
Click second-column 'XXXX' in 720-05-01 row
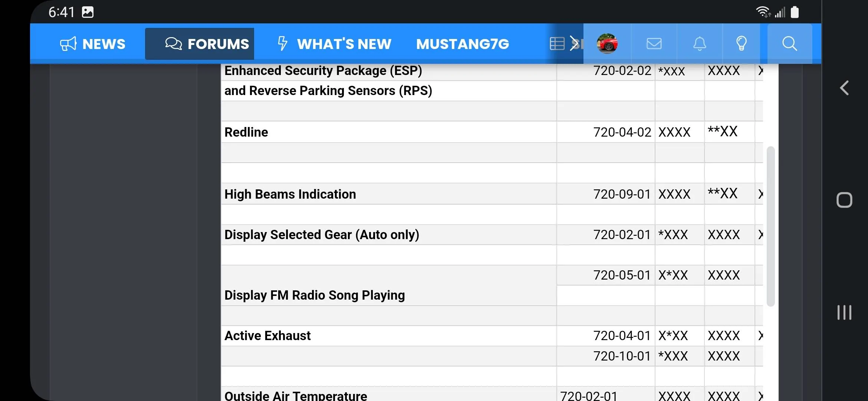click(724, 275)
